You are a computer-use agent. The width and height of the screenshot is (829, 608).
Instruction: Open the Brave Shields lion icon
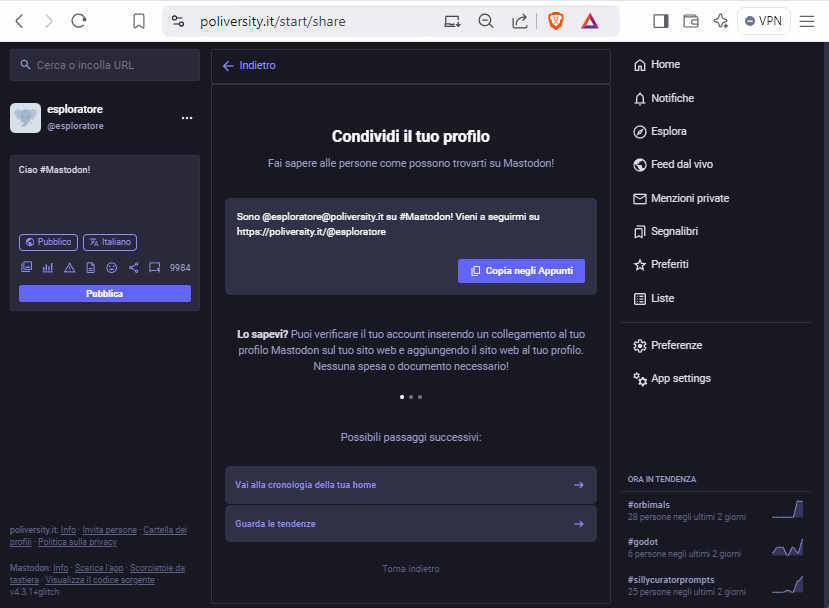click(x=556, y=21)
